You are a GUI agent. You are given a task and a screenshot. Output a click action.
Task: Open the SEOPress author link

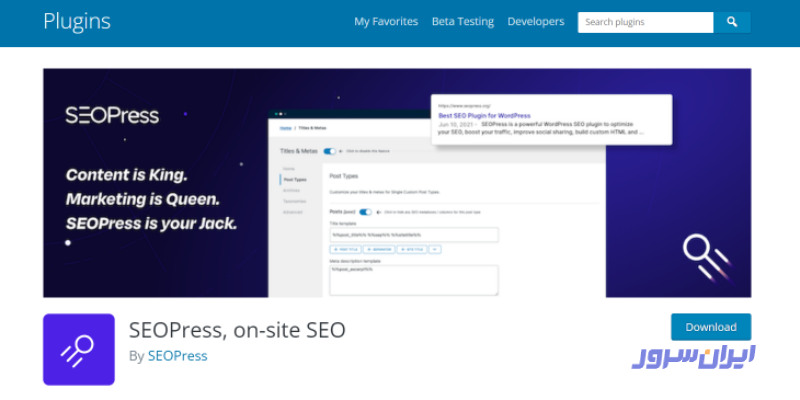click(178, 356)
